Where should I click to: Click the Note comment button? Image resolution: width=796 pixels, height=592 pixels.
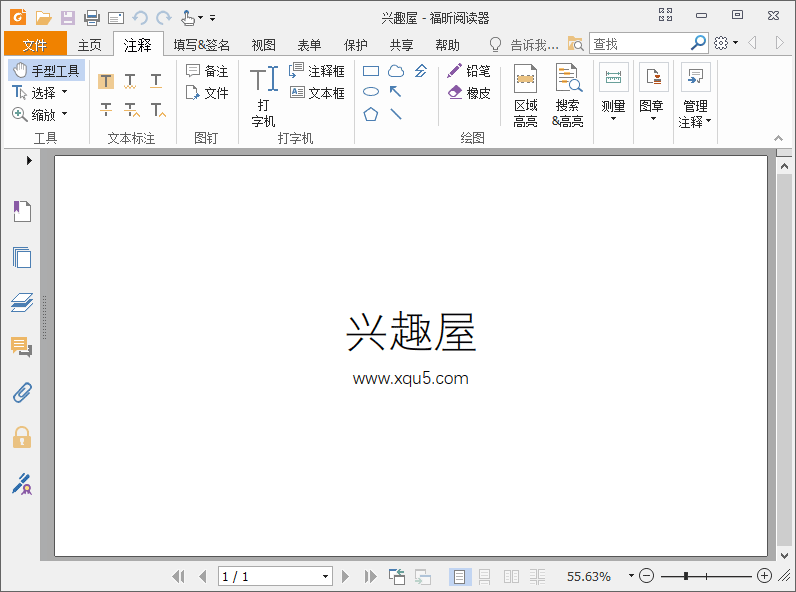click(207, 71)
